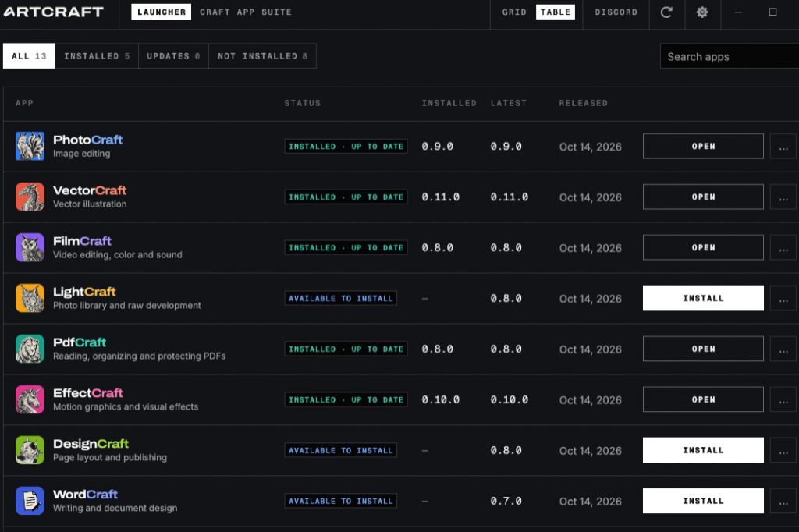799x532 pixels.
Task: Click the Search apps field
Action: [x=730, y=56]
